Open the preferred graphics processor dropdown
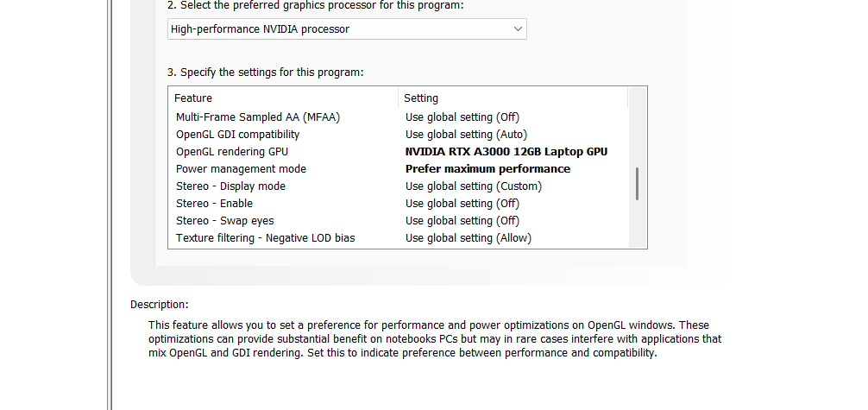Viewport: 868px width, 410px height. pyautogui.click(x=346, y=29)
